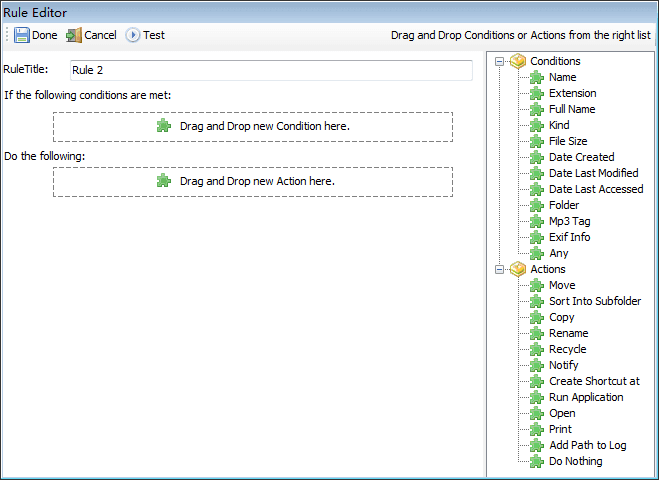This screenshot has width=659, height=480.
Task: Click the new Action drop area
Action: 253,181
